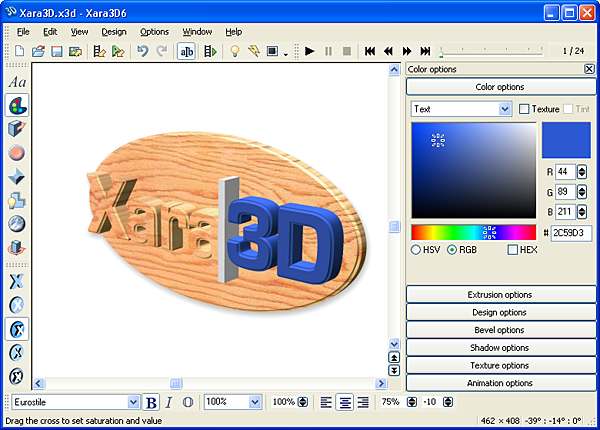Check the HEX checkbox
Screen dimensions: 600x430
(512, 250)
